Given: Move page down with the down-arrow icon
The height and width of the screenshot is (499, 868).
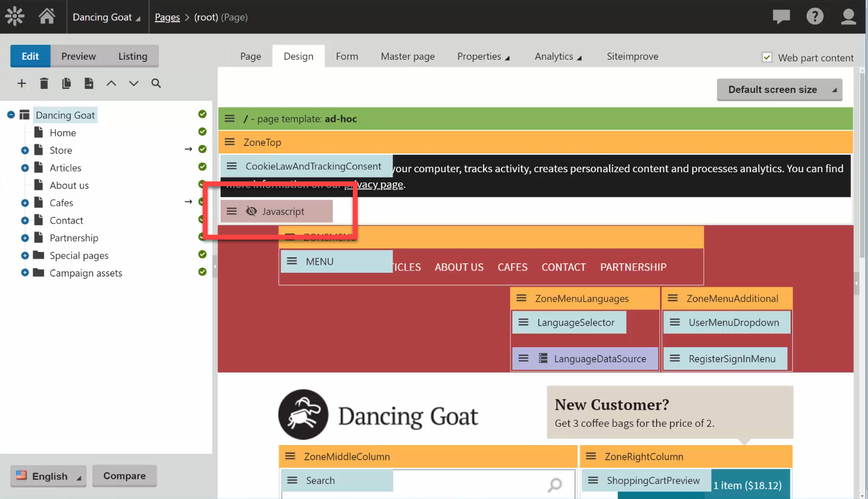Looking at the screenshot, I should tap(133, 83).
